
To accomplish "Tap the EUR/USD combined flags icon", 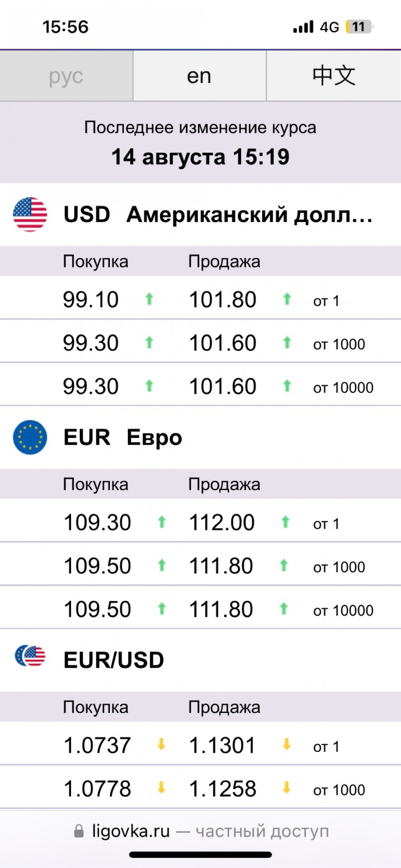I will [30, 656].
